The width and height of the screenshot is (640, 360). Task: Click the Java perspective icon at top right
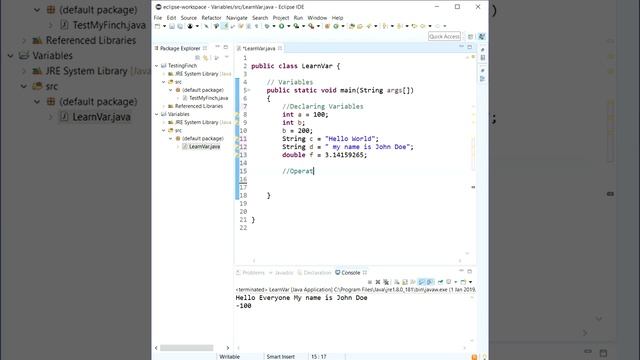[482, 36]
